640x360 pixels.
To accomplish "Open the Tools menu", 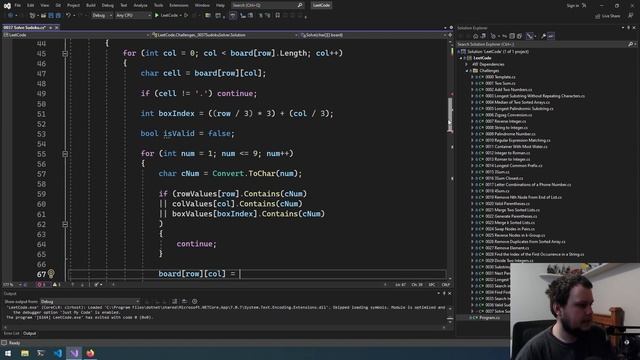I will coord(158,5).
